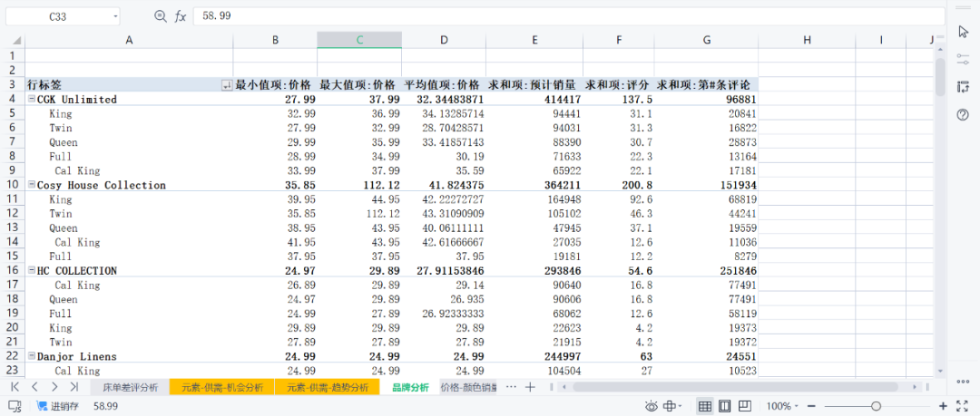
Task: Click the 进销存 status bar button
Action: [x=58, y=406]
